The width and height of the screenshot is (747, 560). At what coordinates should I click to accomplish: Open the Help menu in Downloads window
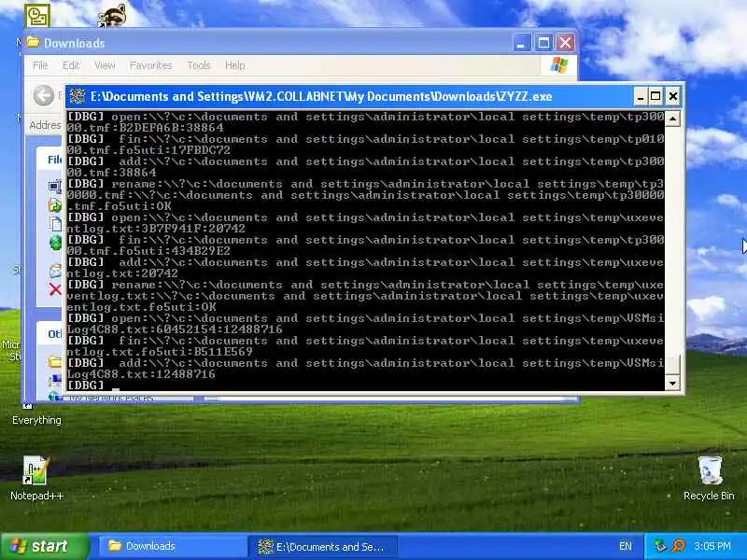point(235,65)
